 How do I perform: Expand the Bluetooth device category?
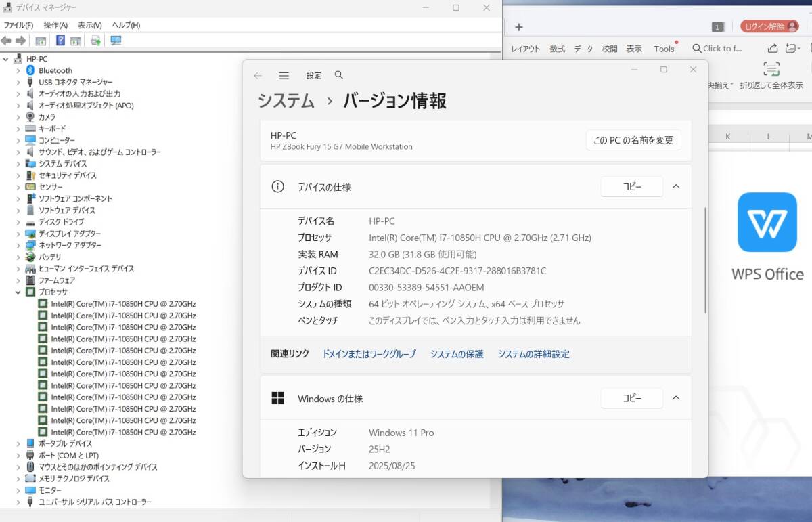click(18, 70)
